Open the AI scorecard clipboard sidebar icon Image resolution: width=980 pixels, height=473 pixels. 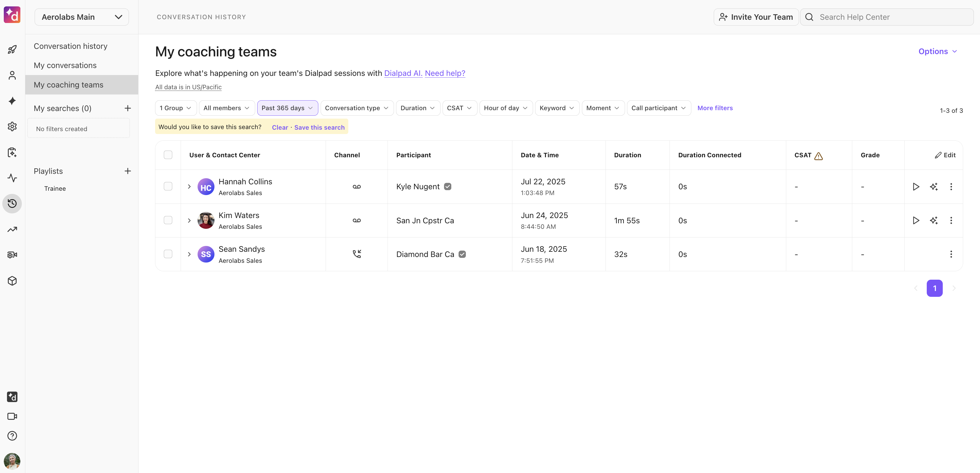point(12,152)
